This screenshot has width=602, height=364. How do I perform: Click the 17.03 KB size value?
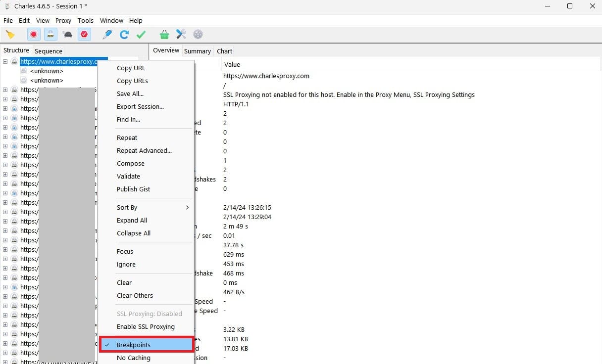pyautogui.click(x=236, y=348)
